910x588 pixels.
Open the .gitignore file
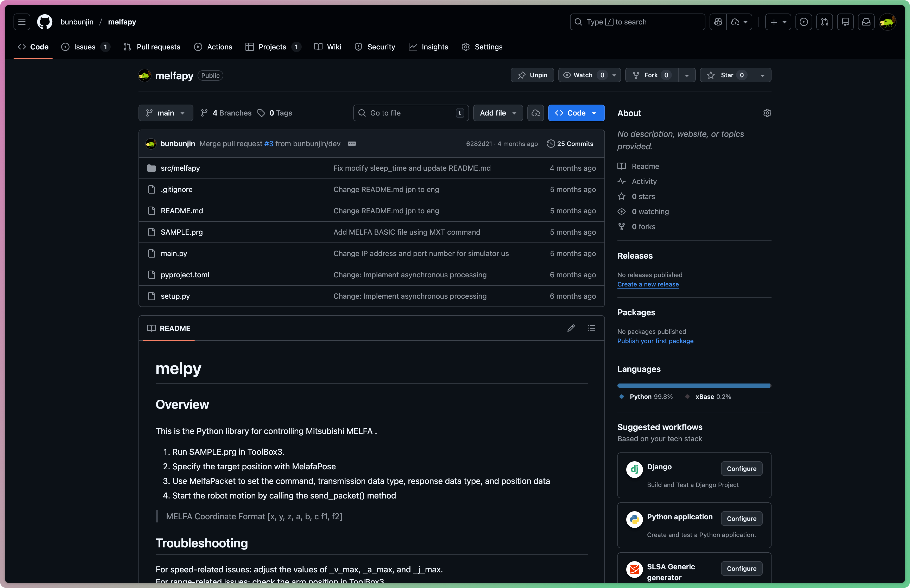pos(176,189)
